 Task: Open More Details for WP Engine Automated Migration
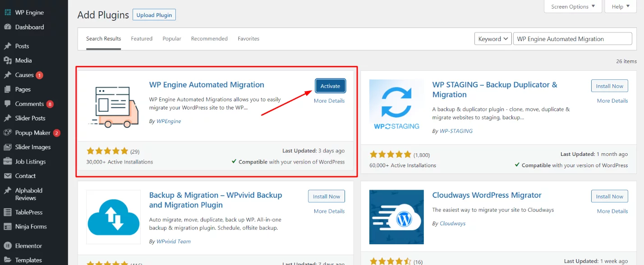coord(329,101)
